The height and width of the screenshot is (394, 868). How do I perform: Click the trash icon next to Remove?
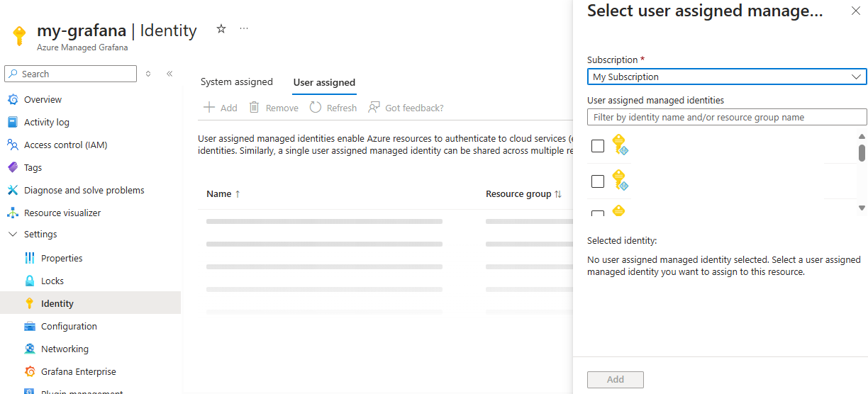(x=254, y=108)
